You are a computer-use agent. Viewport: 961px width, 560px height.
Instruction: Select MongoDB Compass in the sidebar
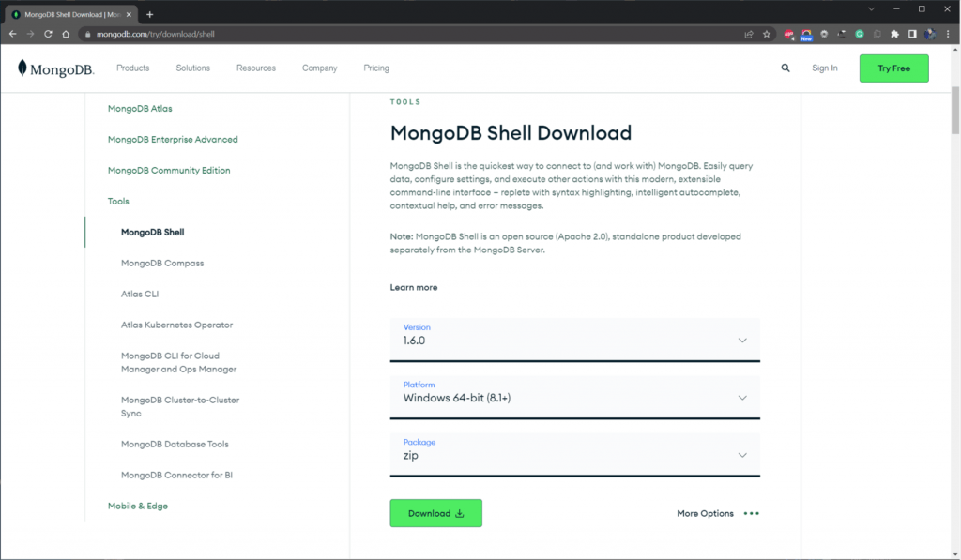click(x=162, y=263)
